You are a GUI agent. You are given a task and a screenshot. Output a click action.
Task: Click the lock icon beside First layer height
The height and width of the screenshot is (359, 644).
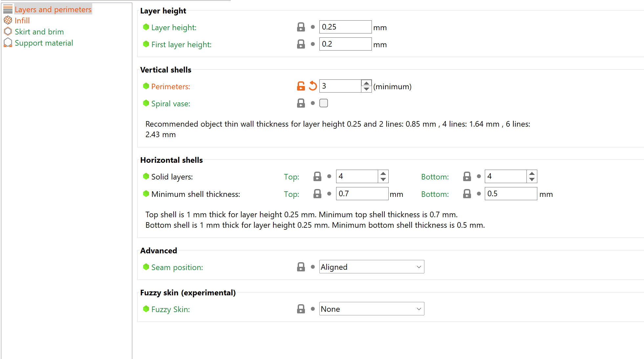(301, 44)
